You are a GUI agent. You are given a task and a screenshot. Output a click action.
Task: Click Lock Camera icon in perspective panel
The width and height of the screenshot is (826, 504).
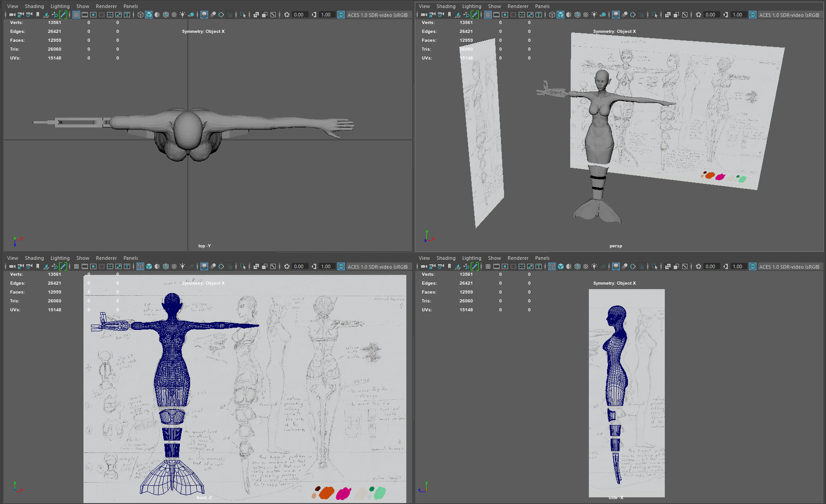pyautogui.click(x=432, y=15)
